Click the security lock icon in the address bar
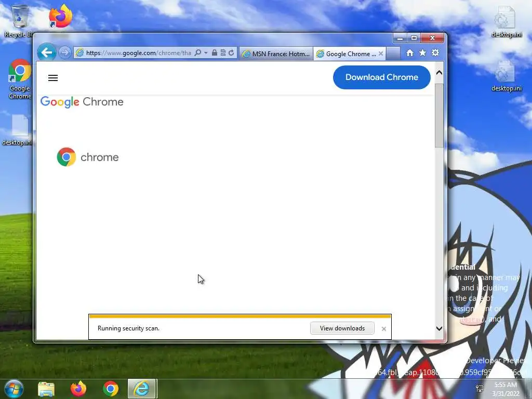The width and height of the screenshot is (532, 399). tap(215, 52)
